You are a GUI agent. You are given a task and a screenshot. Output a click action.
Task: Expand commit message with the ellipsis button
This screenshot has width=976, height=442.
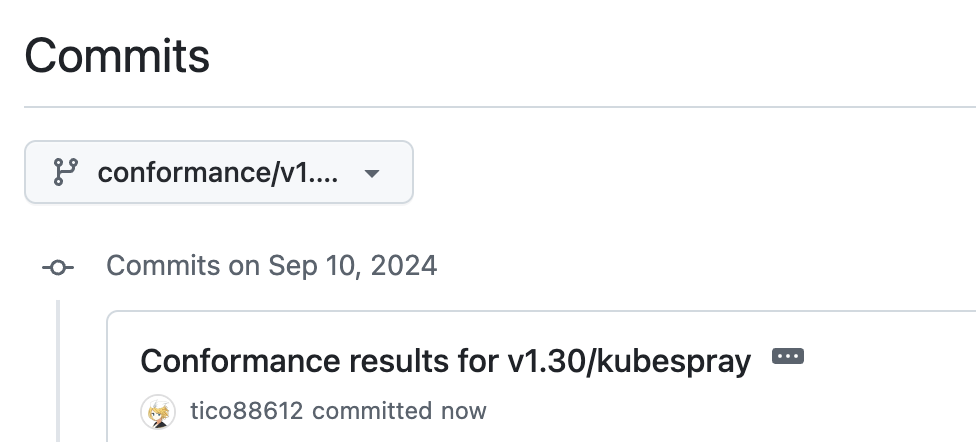coord(788,357)
